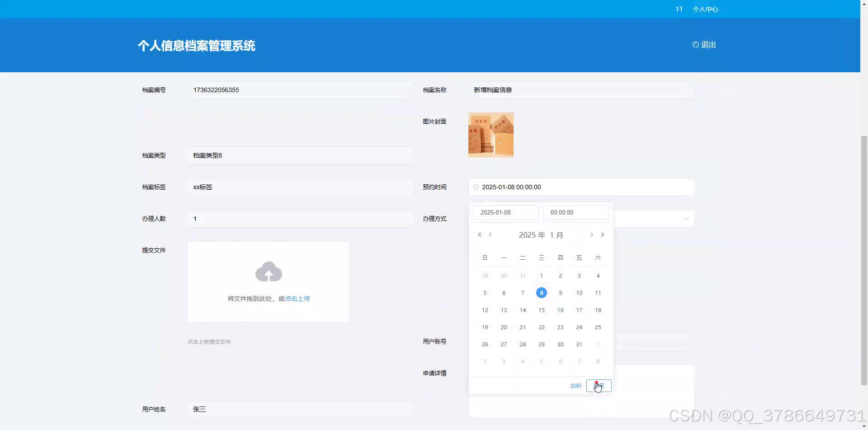
Task: Open the 办理方式 dropdown via its chevron
Action: [x=687, y=219]
